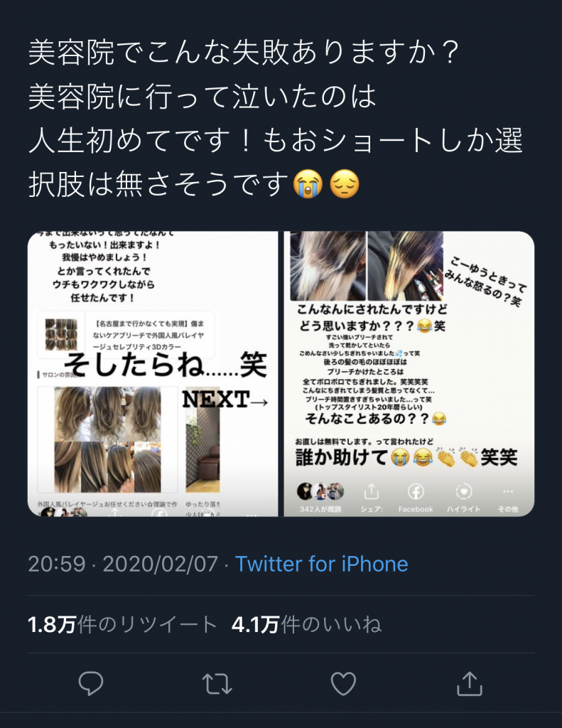Tap the 20:59 · 2020/02/07 timestamp
The image size is (562, 728).
click(122, 564)
